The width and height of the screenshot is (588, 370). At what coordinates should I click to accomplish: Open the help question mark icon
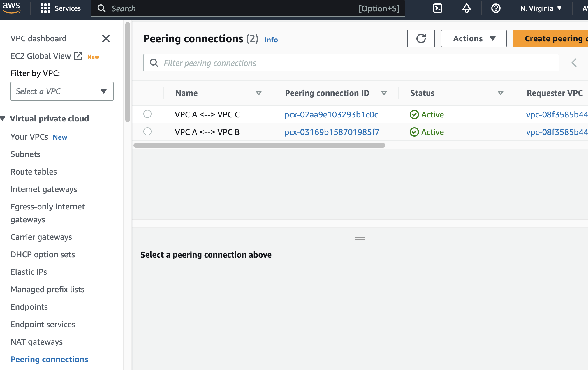point(496,8)
